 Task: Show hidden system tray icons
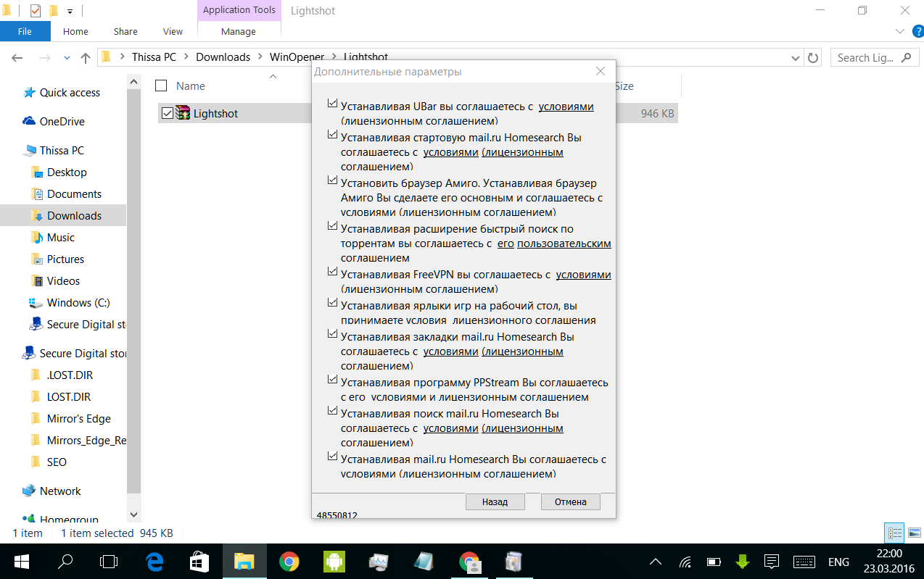point(655,562)
